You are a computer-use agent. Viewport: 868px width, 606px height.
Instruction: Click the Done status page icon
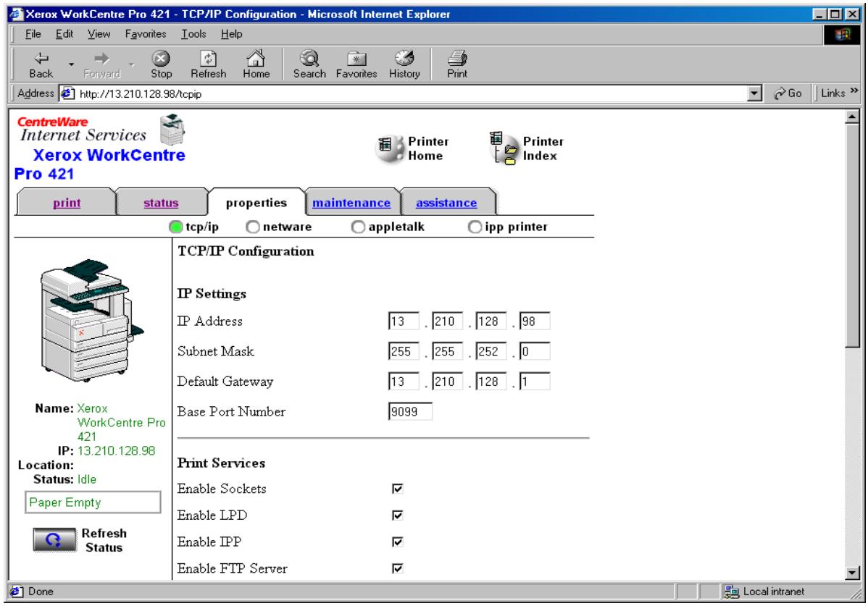pos(17,592)
